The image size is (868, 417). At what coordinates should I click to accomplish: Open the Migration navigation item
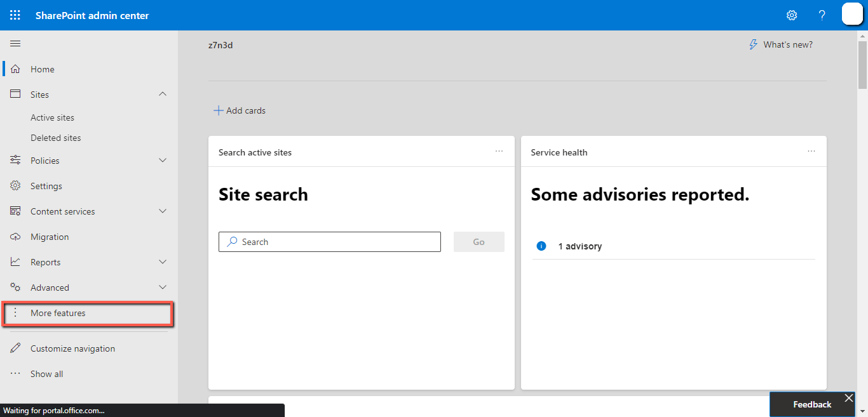(89, 237)
